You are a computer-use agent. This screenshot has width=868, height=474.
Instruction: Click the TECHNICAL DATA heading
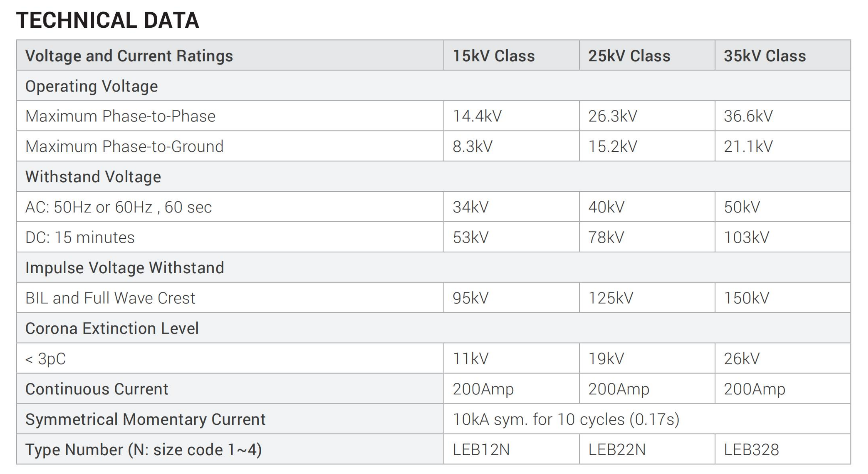click(108, 20)
